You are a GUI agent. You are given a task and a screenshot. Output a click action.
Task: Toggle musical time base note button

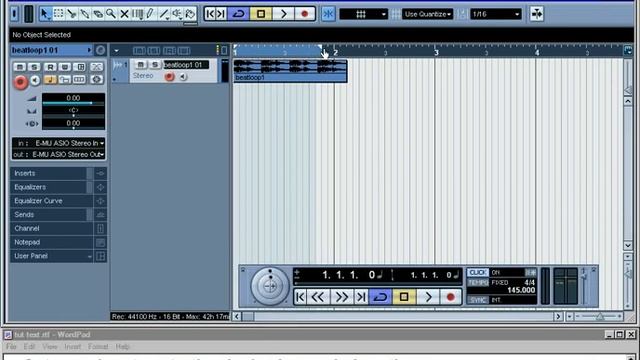click(x=50, y=80)
